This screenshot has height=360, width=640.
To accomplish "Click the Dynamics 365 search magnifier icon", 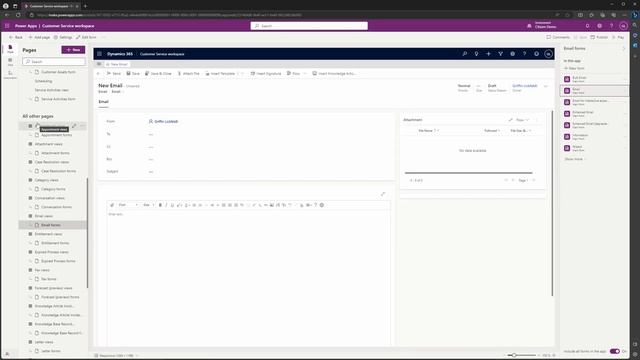I will click(464, 54).
